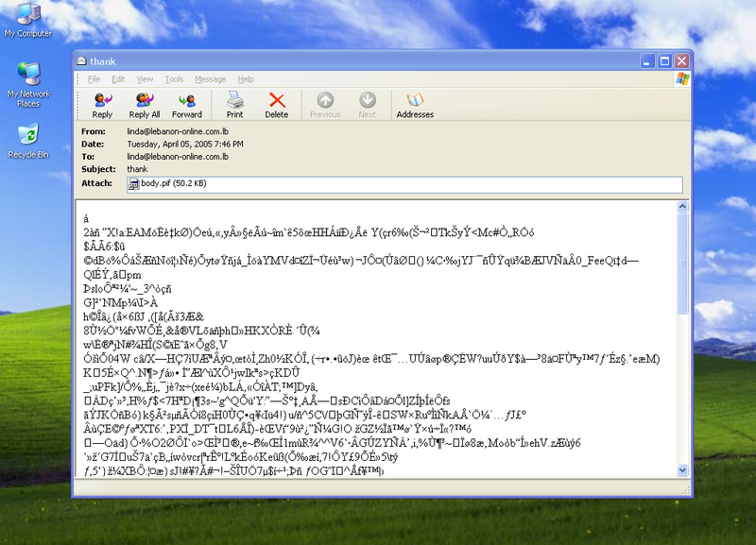Open the Edit menu

tap(118, 79)
